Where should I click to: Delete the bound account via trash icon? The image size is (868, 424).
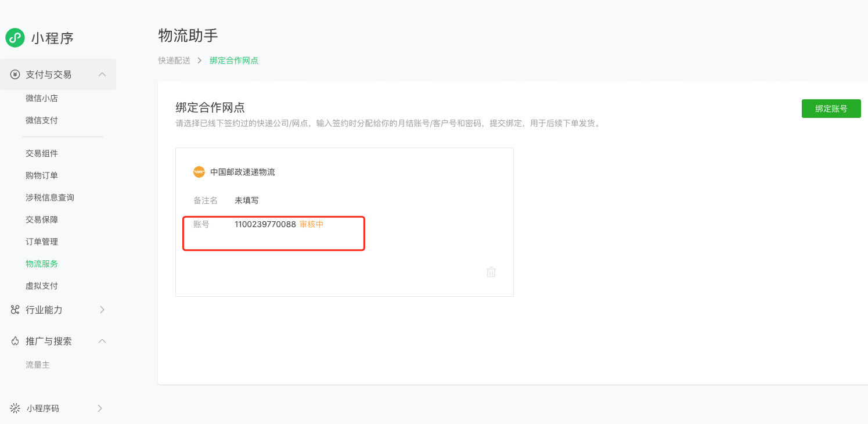tap(491, 272)
